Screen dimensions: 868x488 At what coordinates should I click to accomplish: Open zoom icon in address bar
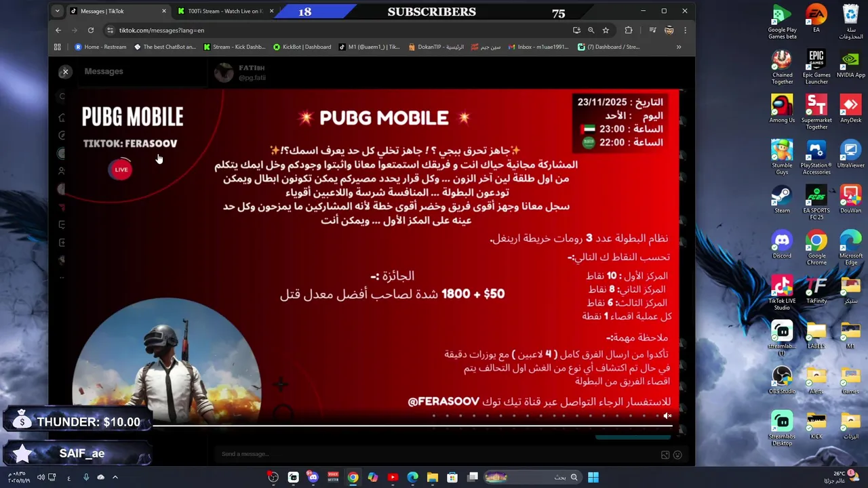[x=591, y=30]
